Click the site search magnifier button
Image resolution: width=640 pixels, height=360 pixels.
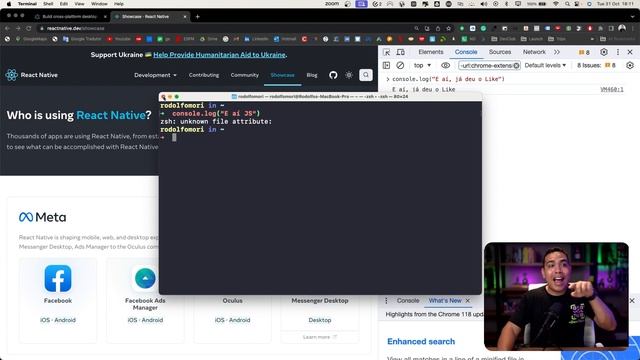(366, 75)
